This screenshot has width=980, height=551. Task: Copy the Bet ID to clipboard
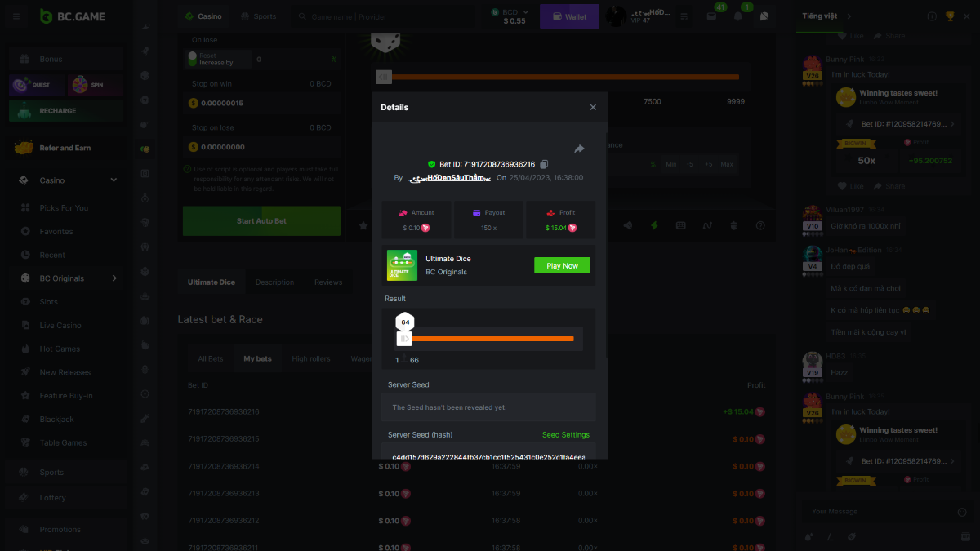[x=545, y=165]
